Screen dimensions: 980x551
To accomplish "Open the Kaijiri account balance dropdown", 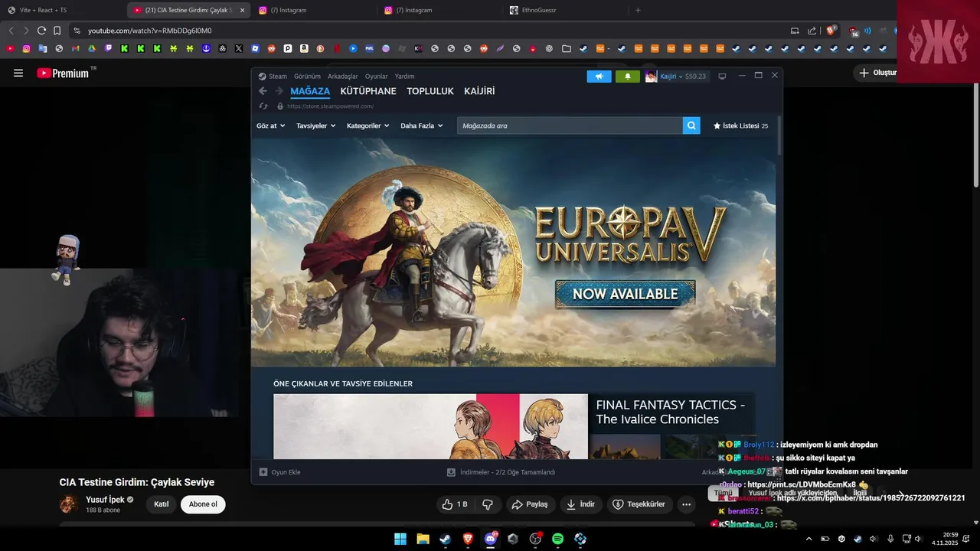I will [x=677, y=76].
